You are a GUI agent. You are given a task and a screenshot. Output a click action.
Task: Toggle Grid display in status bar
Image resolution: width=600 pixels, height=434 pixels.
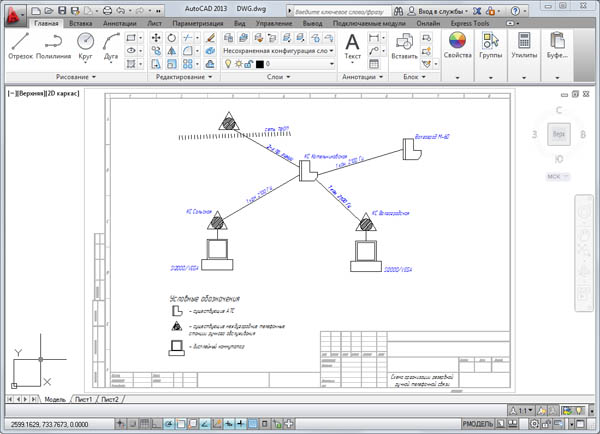[144, 424]
